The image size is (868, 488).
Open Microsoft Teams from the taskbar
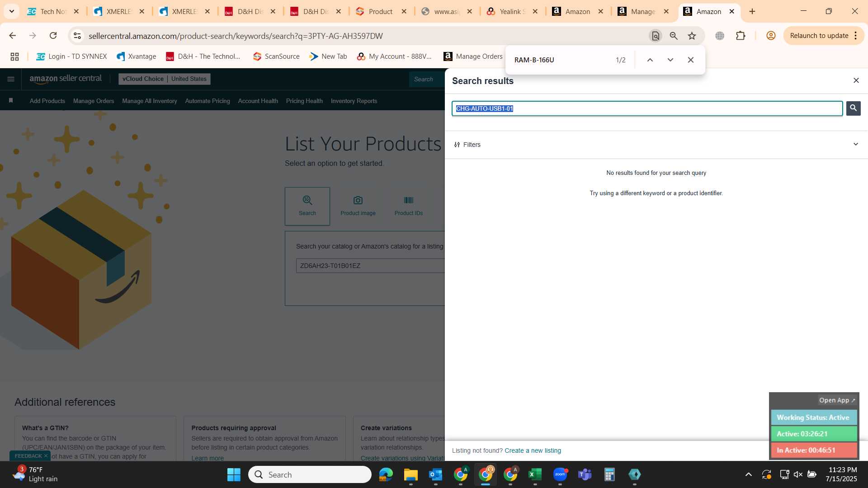click(x=585, y=474)
